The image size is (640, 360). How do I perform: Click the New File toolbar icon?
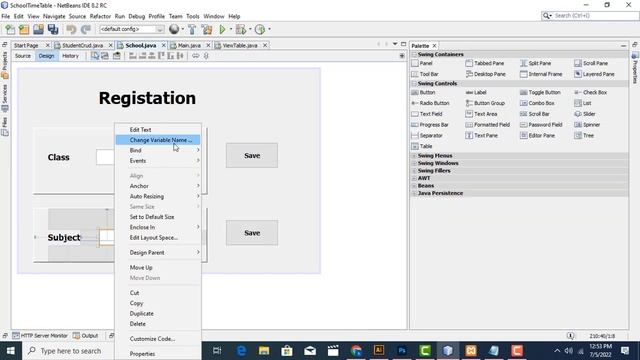[10, 29]
